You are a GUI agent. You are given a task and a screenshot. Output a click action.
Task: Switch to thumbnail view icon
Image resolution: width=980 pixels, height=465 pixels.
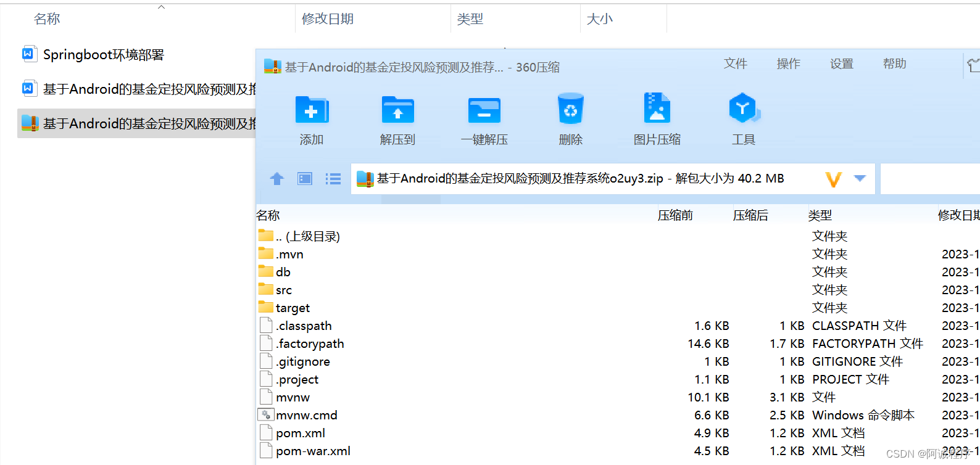pos(305,179)
